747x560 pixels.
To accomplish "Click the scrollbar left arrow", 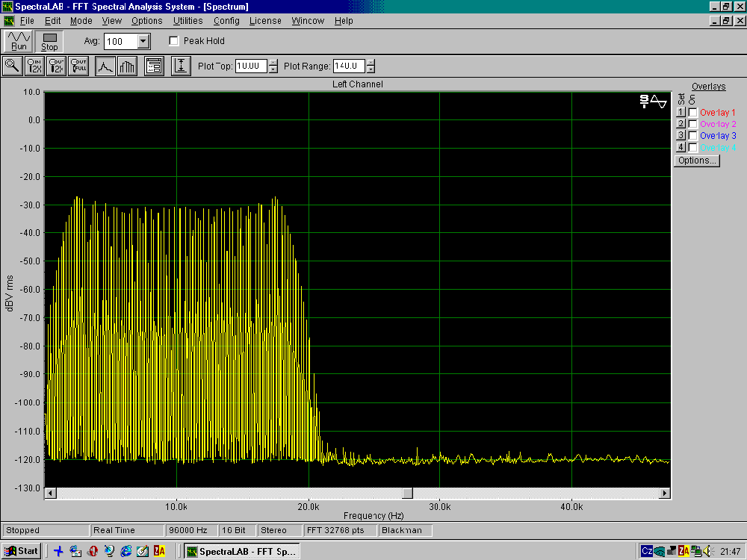I will pos(51,494).
